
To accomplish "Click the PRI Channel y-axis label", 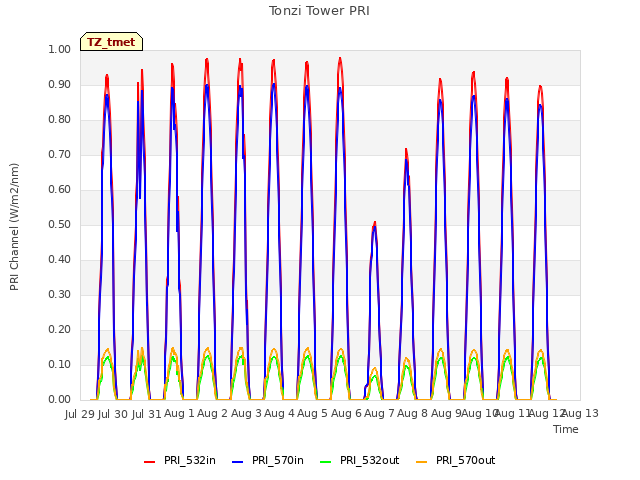I will coord(14,227).
